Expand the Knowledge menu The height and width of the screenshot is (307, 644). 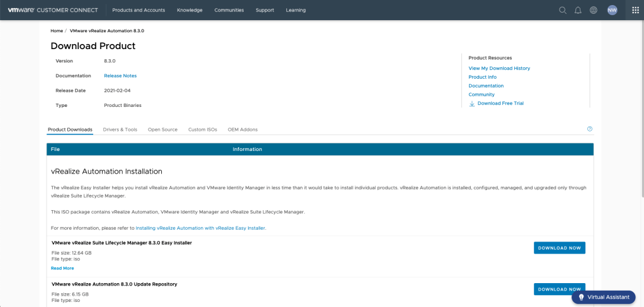(189, 10)
